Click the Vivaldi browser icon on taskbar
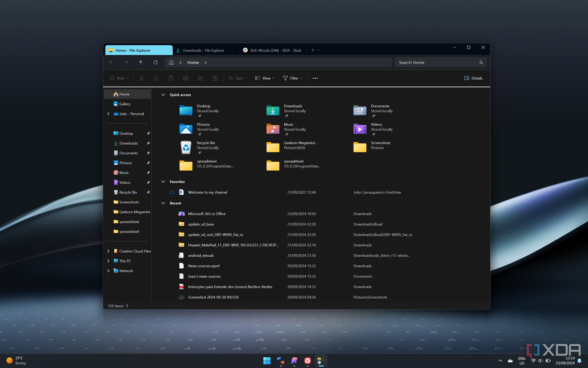This screenshot has width=588, height=368. [308, 360]
